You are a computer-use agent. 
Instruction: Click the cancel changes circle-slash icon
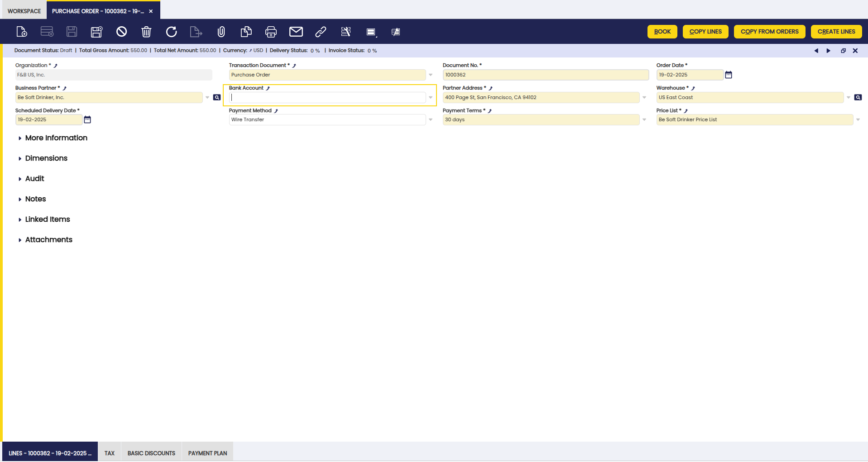coord(121,32)
